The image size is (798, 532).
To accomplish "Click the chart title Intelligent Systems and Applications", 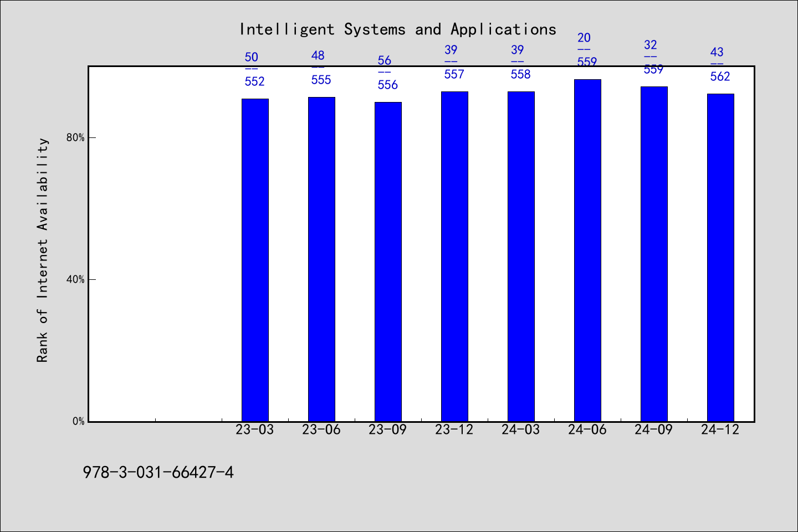I will coord(397,29).
